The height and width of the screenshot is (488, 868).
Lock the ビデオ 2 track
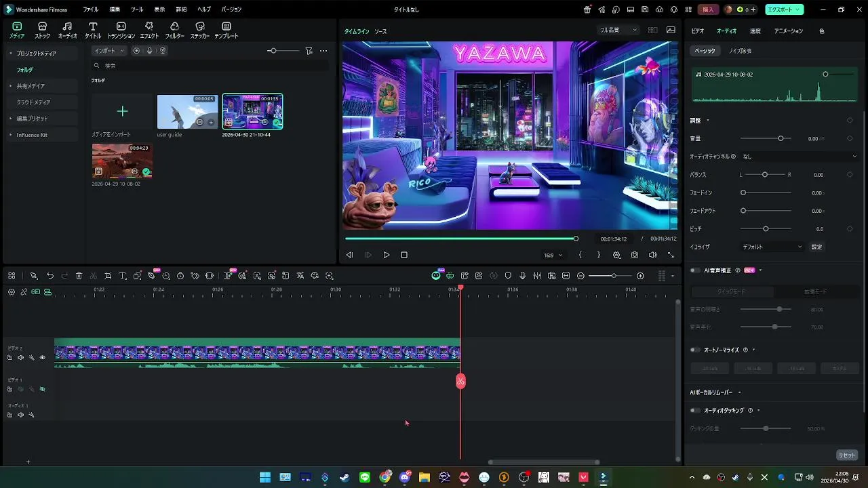point(9,357)
